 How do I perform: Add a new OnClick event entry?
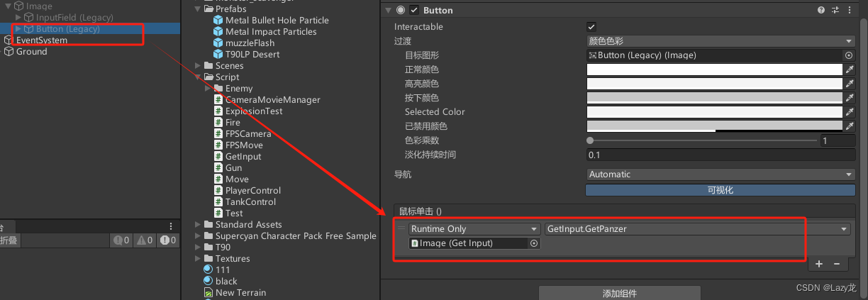pyautogui.click(x=819, y=264)
